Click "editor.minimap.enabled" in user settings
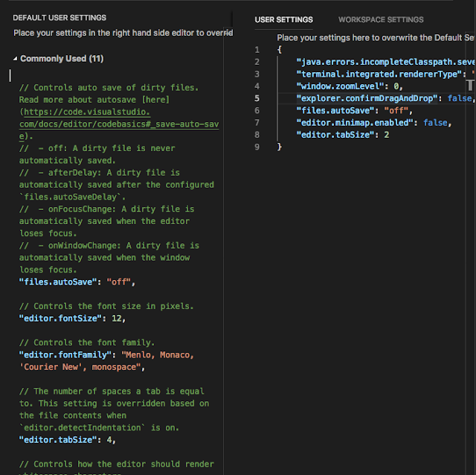The image size is (476, 475). [355, 123]
